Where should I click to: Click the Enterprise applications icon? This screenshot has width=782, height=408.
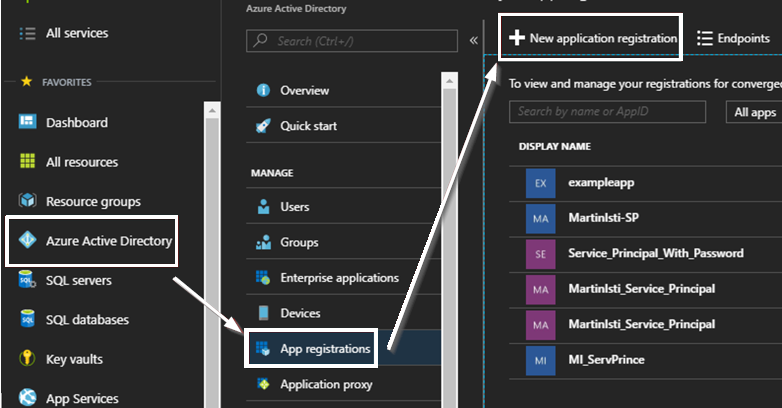(x=263, y=277)
